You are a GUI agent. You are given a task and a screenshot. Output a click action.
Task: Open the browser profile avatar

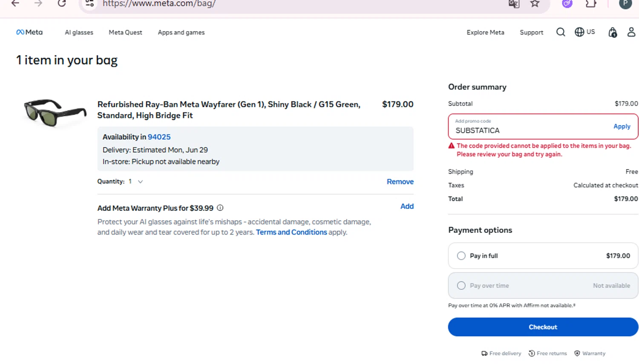pyautogui.click(x=625, y=4)
